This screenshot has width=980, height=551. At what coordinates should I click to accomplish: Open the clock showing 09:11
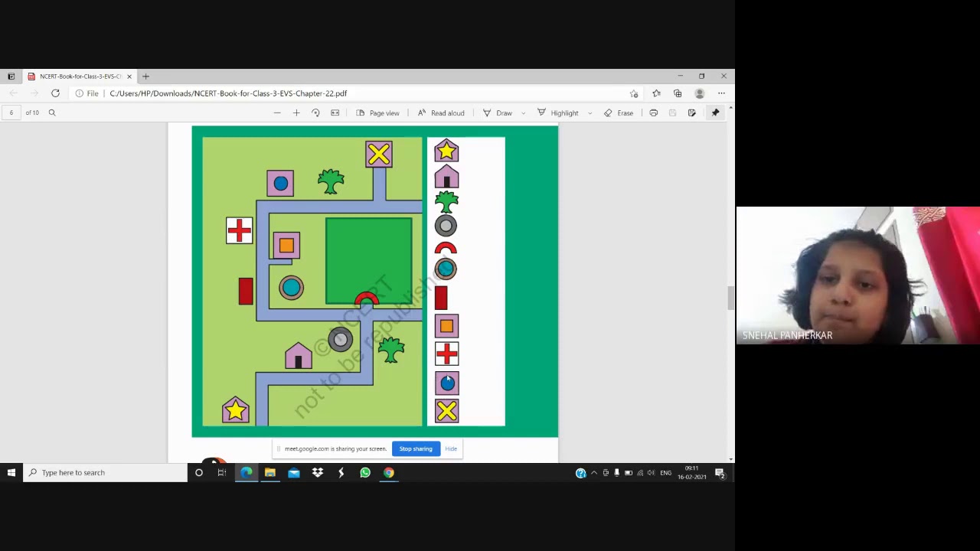691,473
